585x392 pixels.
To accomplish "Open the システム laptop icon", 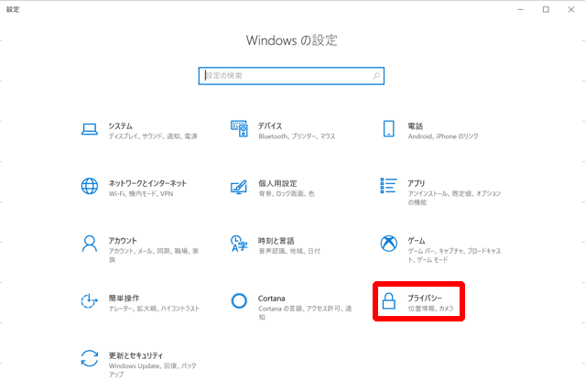I will 90,129.
